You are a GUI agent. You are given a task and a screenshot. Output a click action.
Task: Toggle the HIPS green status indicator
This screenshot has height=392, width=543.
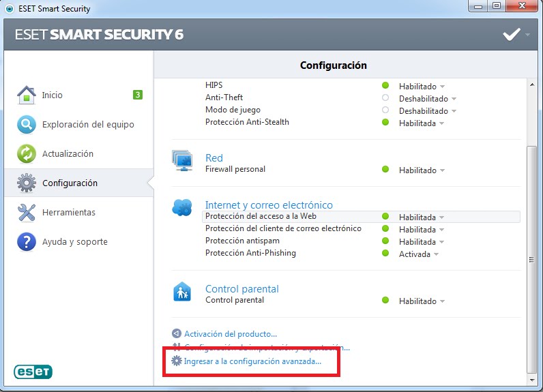pyautogui.click(x=385, y=86)
